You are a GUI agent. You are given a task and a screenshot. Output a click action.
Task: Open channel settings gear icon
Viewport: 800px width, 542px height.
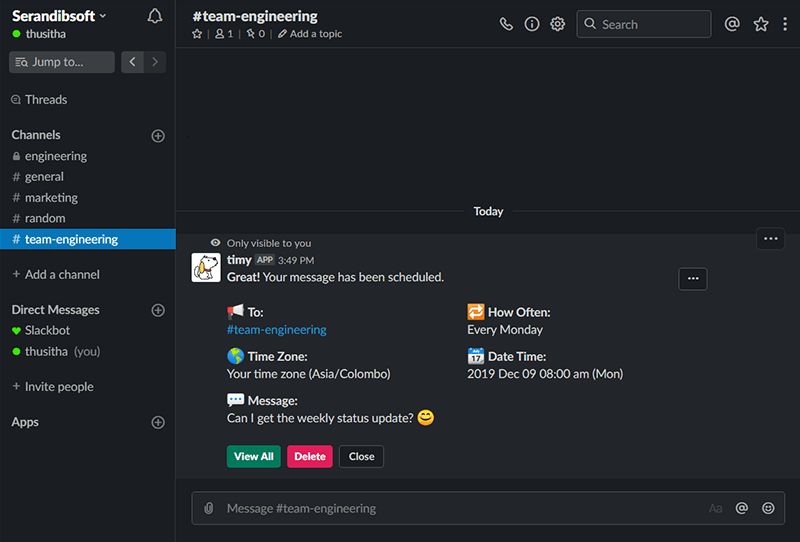[x=557, y=24]
